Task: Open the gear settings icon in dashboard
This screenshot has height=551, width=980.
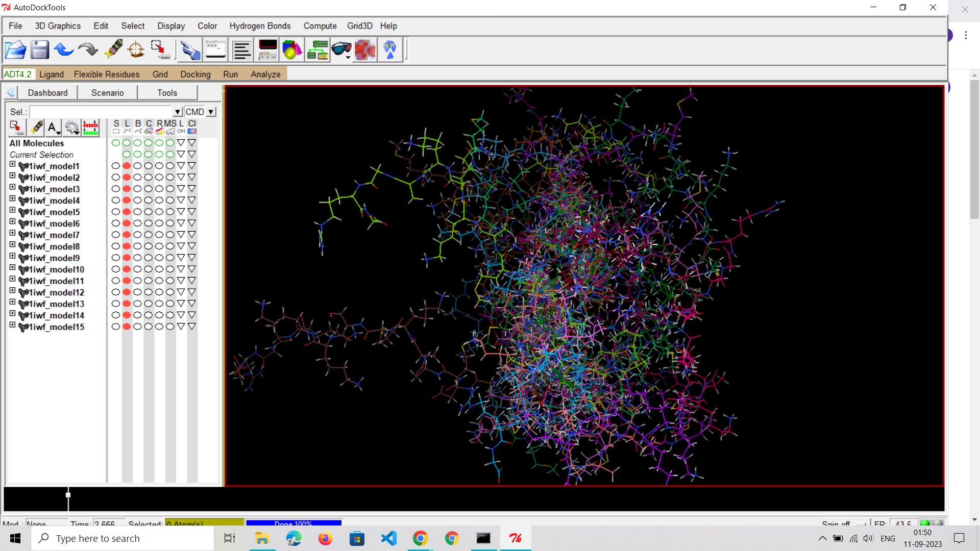Action: pyautogui.click(x=72, y=128)
